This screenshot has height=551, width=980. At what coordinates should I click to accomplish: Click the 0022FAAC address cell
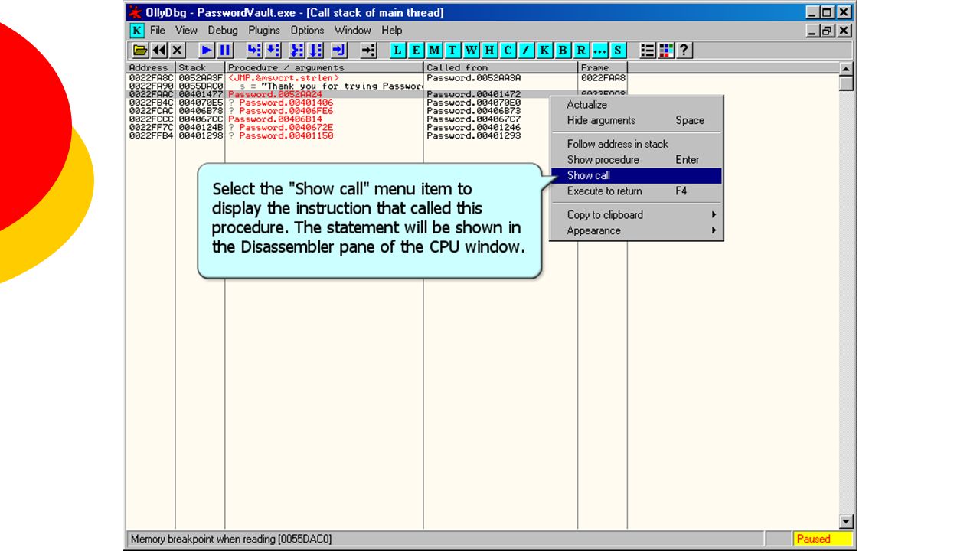[x=151, y=95]
